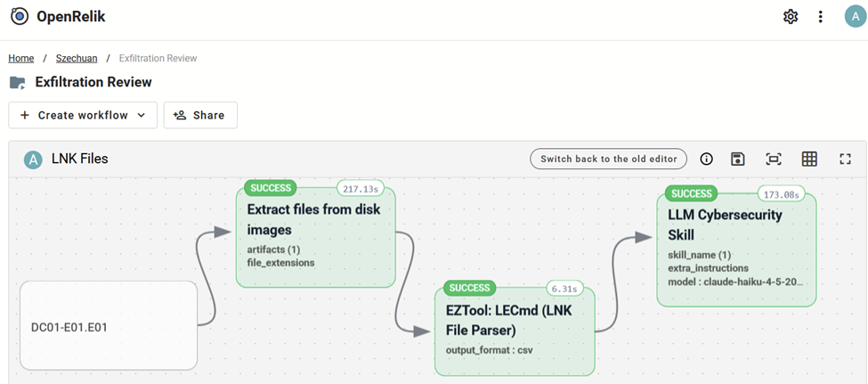
Task: Click the 217.13s runtime badge
Action: click(x=361, y=189)
